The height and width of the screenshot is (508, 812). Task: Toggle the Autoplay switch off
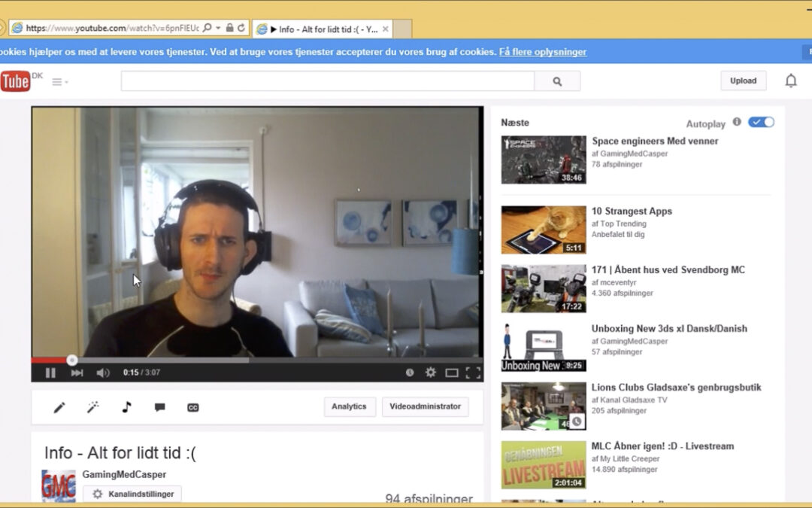pyautogui.click(x=761, y=122)
